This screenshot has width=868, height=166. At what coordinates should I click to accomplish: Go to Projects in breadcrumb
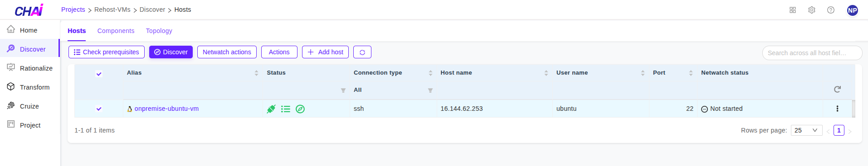[73, 9]
